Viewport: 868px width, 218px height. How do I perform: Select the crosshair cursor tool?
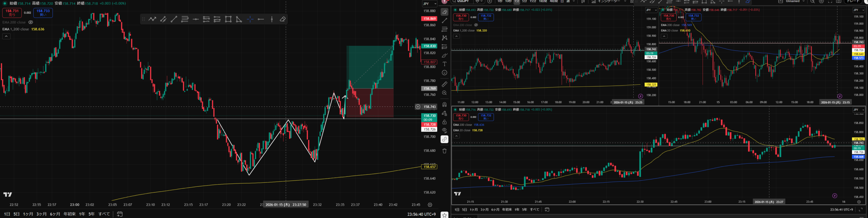tap(250, 19)
